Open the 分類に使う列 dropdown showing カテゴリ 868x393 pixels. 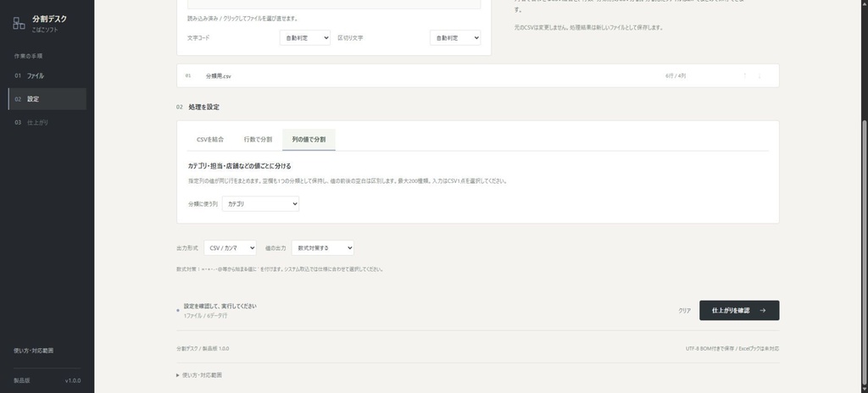(261, 203)
